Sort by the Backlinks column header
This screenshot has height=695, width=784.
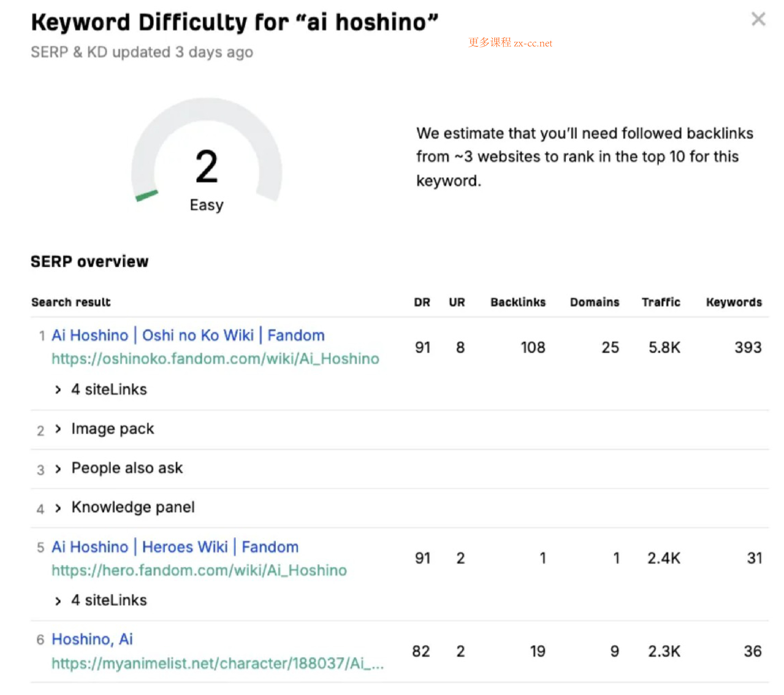(x=518, y=302)
